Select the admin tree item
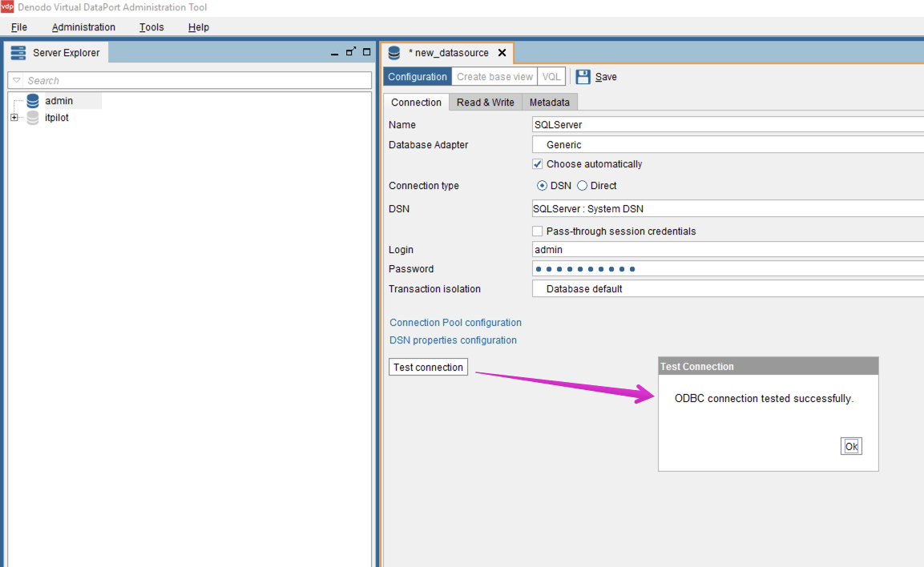Image resolution: width=924 pixels, height=567 pixels. tap(59, 101)
